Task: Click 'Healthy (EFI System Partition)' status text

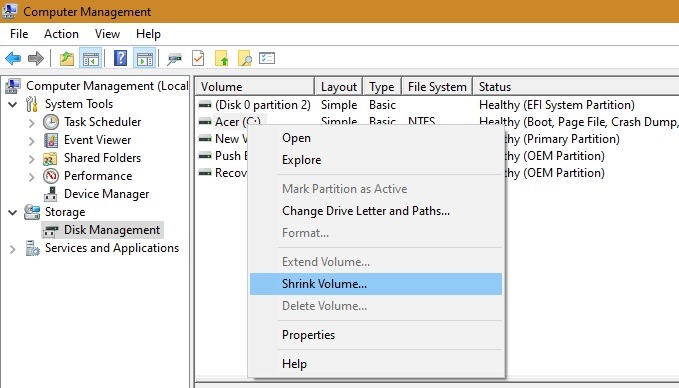Action: (x=557, y=105)
